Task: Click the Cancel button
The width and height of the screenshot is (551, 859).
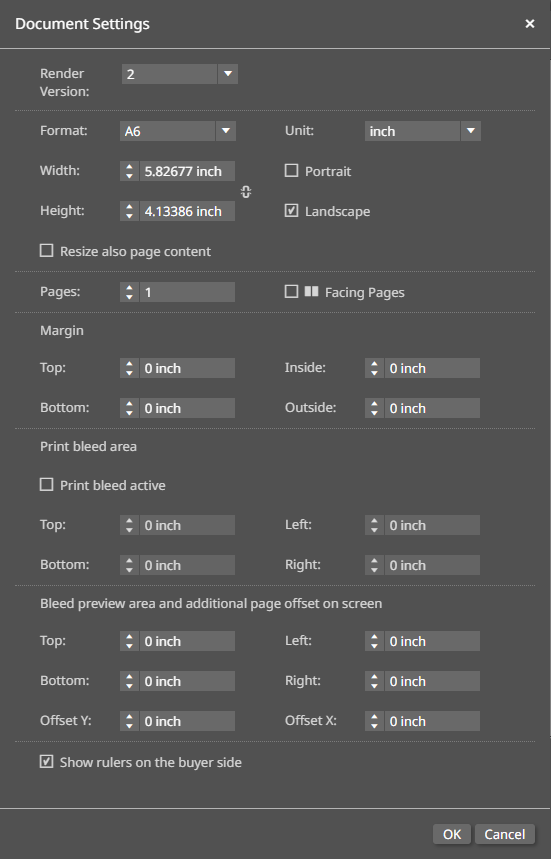Action: point(504,834)
